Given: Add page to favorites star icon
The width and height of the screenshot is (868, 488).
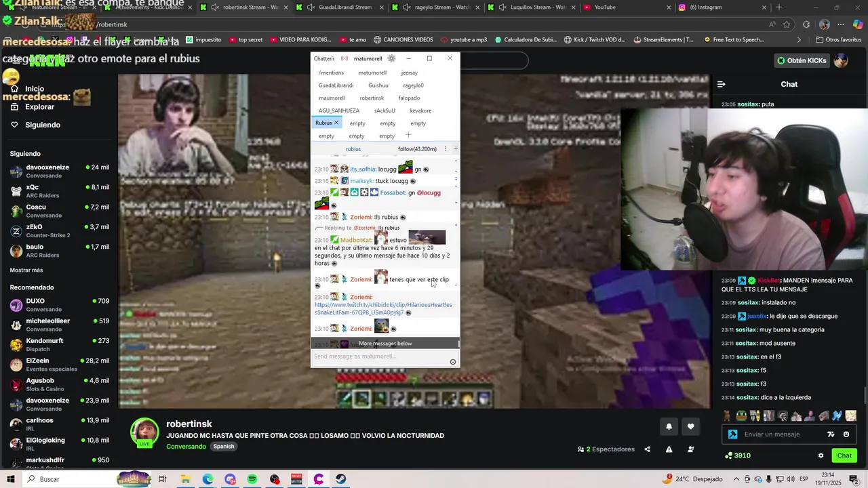Looking at the screenshot, I should 787,24.
